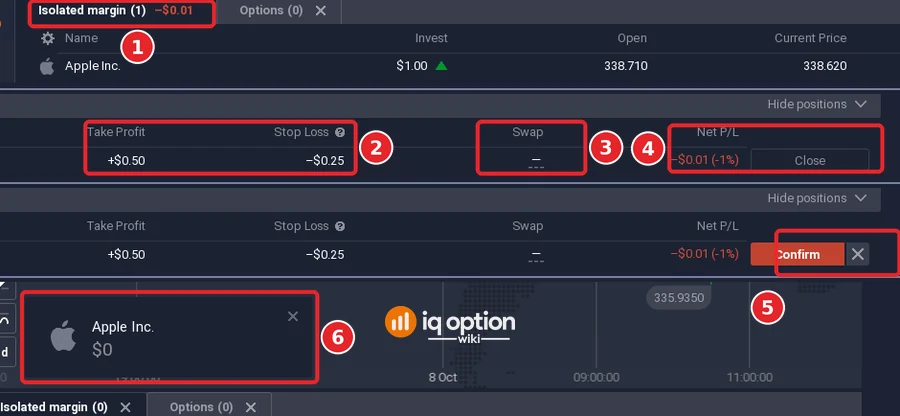Click the Take Profit header in the Close-button panel
900x416 pixels.
point(116,132)
